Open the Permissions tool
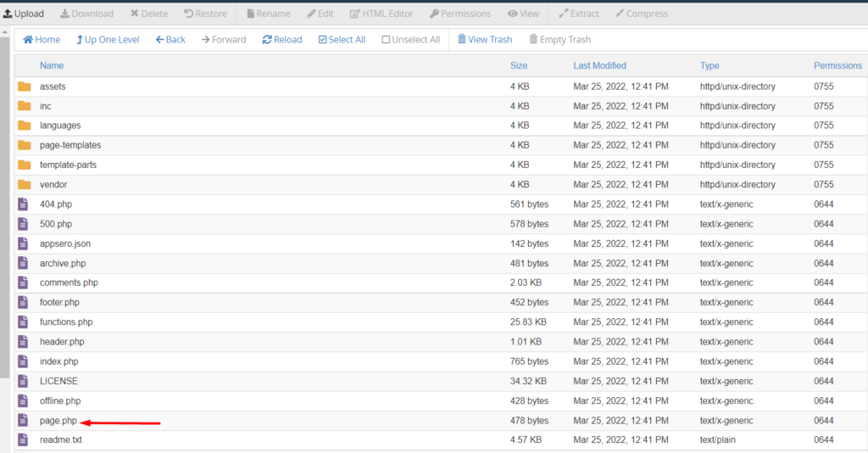This screenshot has width=868, height=453. [x=460, y=14]
